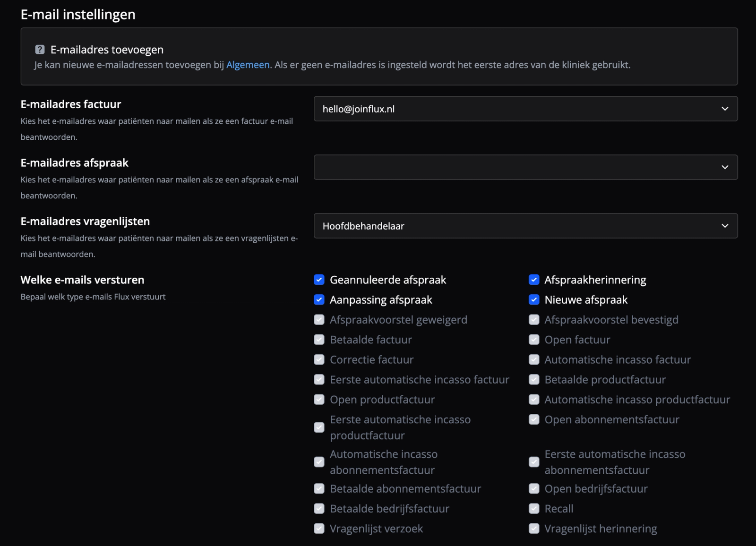Toggle Eerste automatische incasso productfactuur checkbox
Screen dimensions: 756x546
[x=319, y=427]
